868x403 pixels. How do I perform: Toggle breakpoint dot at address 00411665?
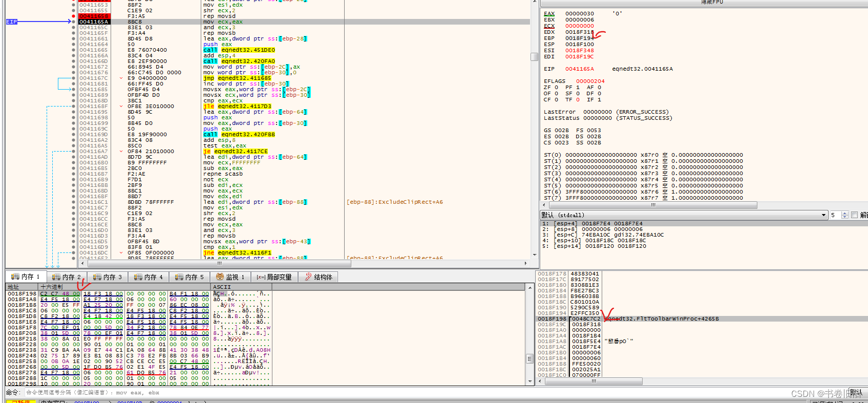pos(74,50)
